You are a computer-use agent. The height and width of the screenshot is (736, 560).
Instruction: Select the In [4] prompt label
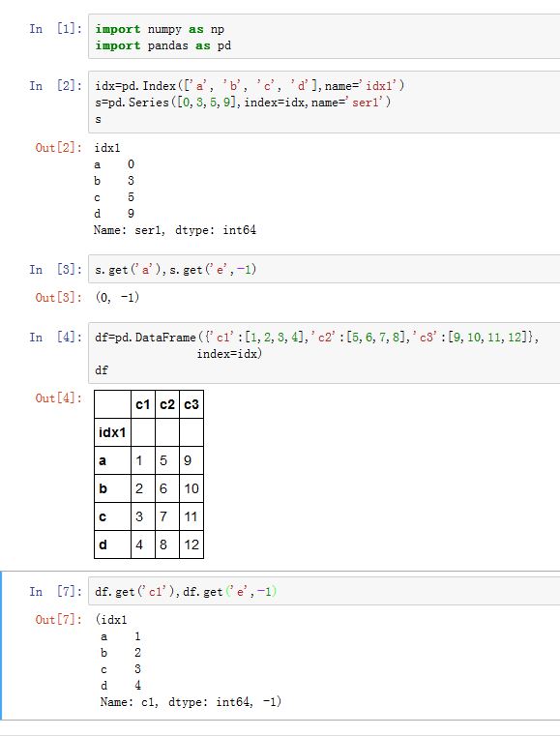coord(55,337)
